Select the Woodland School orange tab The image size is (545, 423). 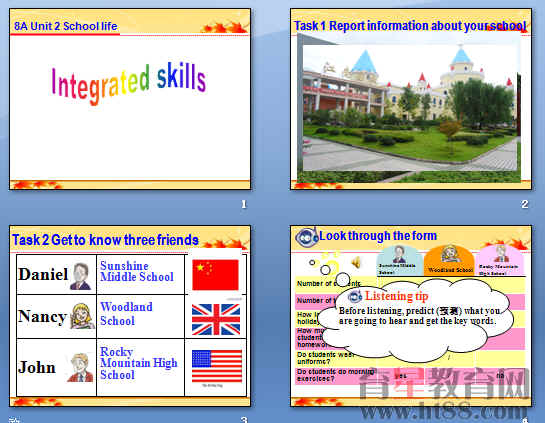(x=449, y=261)
